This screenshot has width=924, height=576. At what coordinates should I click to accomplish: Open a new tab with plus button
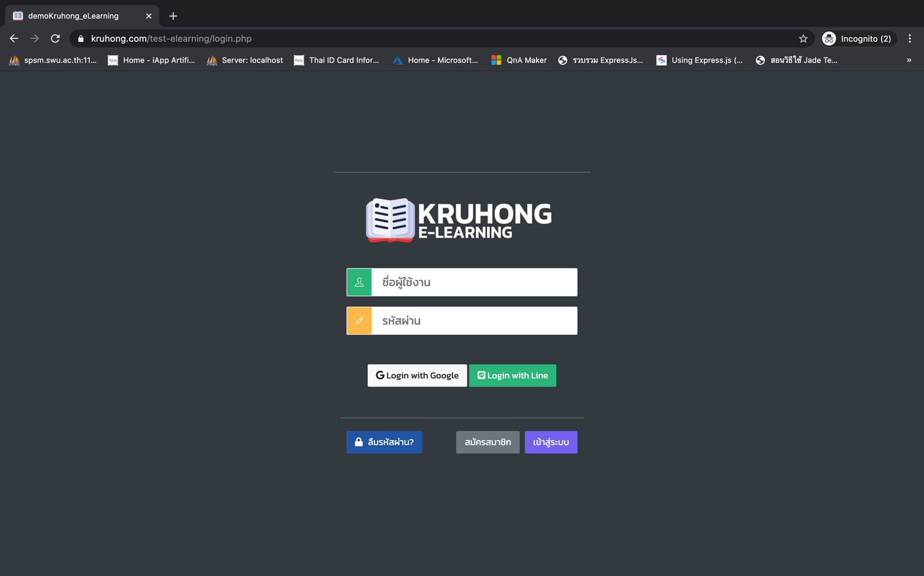click(x=173, y=16)
